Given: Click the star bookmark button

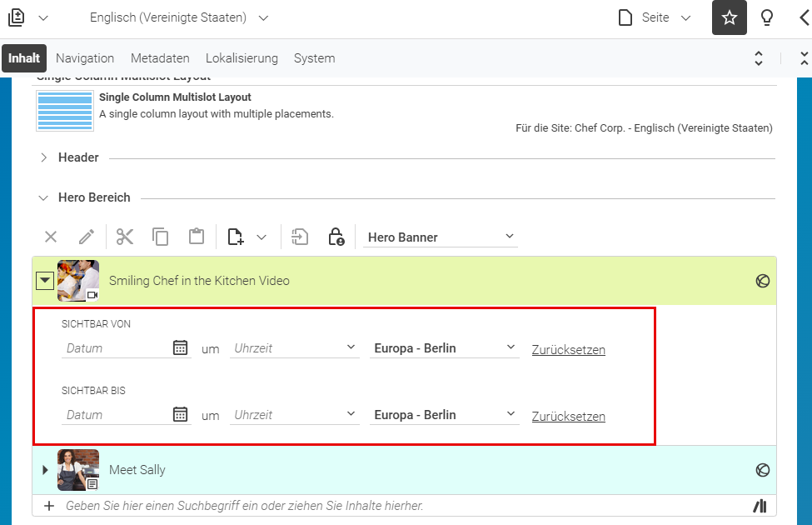Looking at the screenshot, I should click(x=730, y=17).
